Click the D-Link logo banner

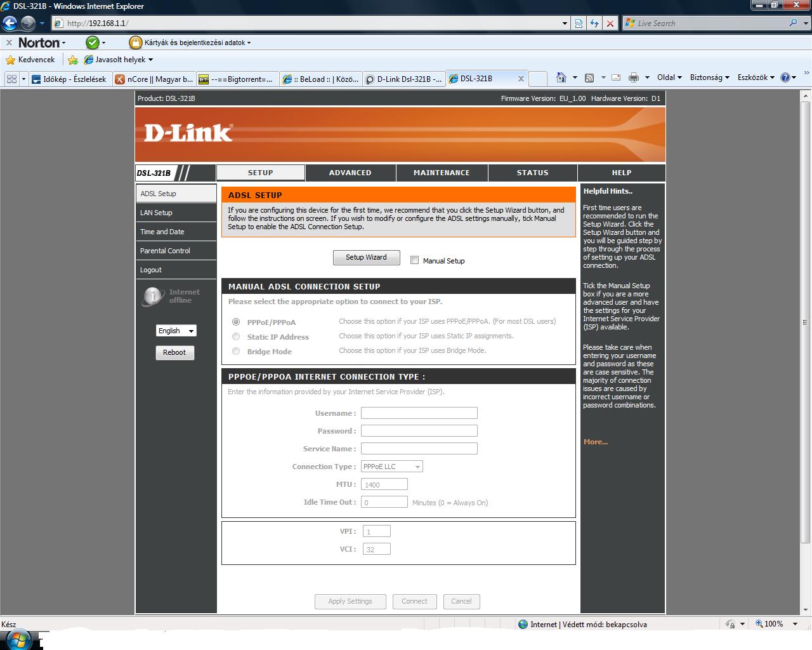[x=188, y=133]
